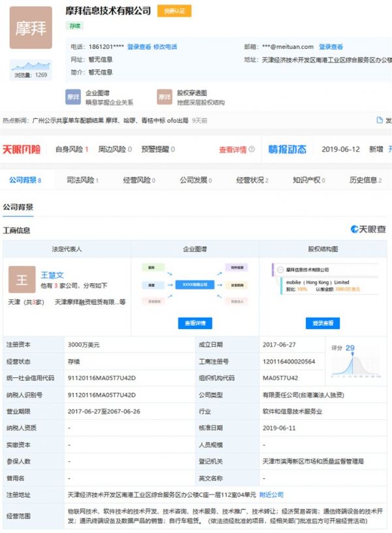The height and width of the screenshot is (533, 392).
Task: Open the 股权穿透图 icon
Action: click(x=165, y=97)
